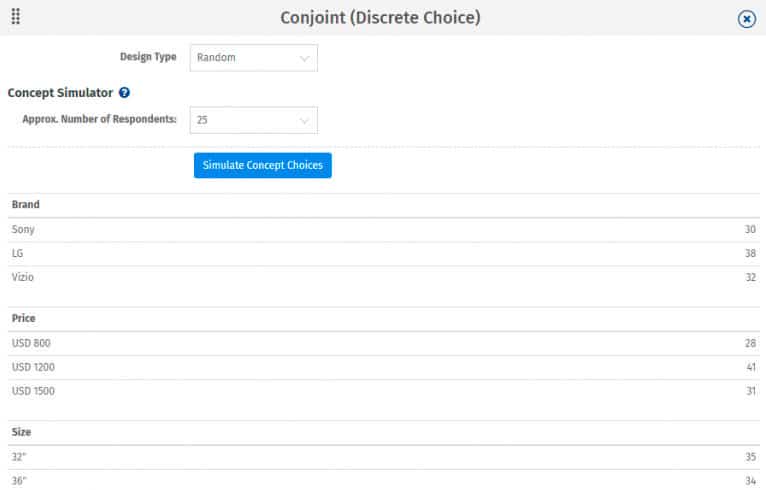Select the Price header text

point(23,318)
